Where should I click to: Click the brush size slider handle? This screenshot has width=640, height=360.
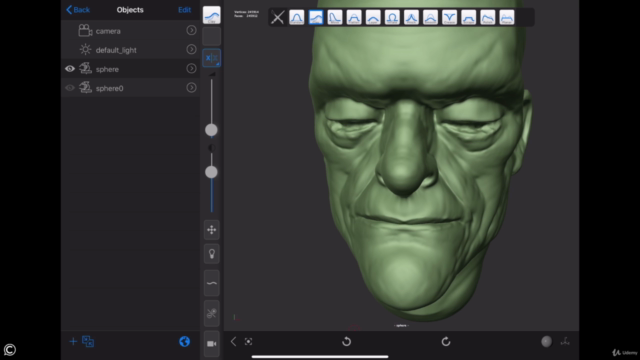point(211,130)
